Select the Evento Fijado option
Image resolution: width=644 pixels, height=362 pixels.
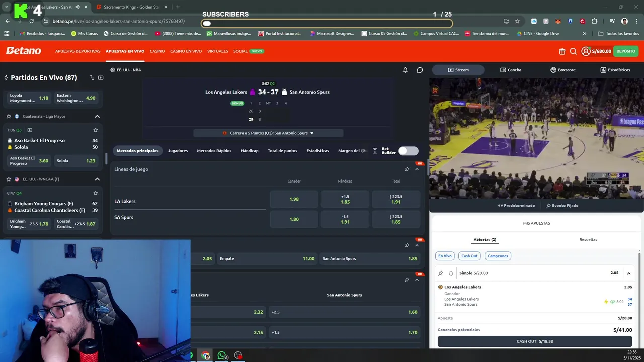(562, 205)
